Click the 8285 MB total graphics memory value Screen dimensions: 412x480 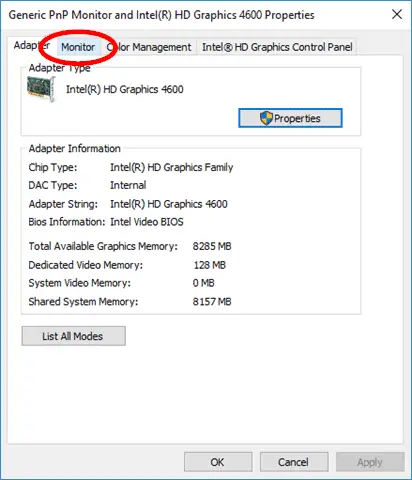(x=212, y=246)
